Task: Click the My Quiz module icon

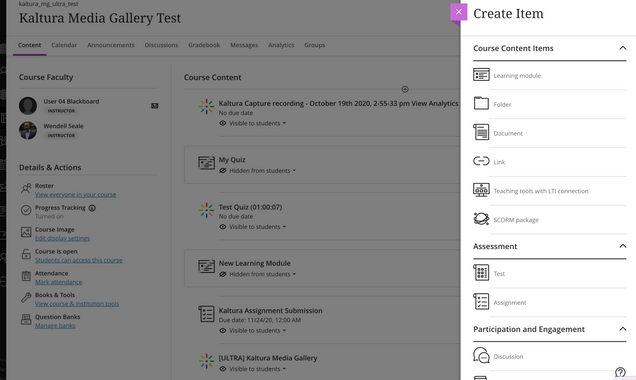Action: pos(206,163)
